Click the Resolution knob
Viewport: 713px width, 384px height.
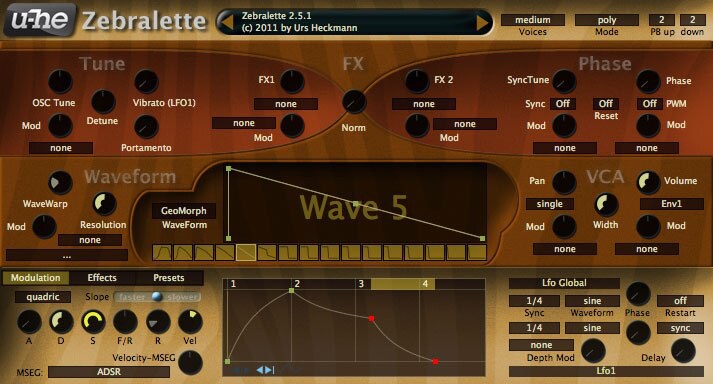pyautogui.click(x=104, y=204)
